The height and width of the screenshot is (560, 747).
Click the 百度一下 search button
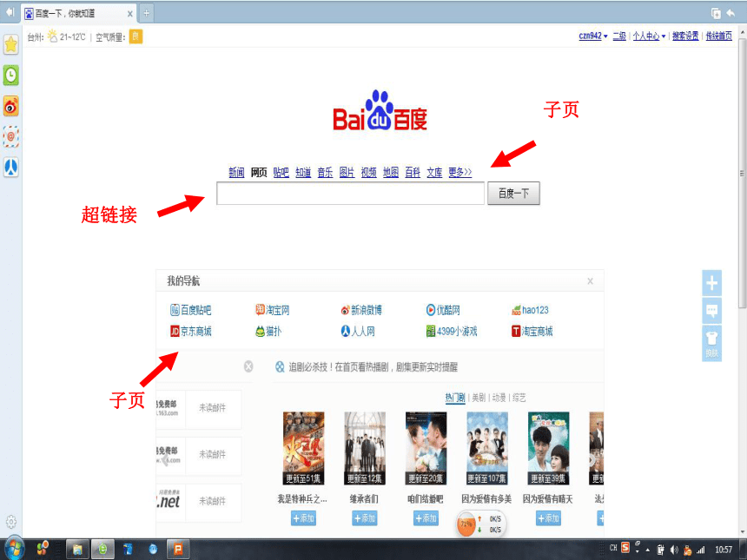click(x=513, y=194)
